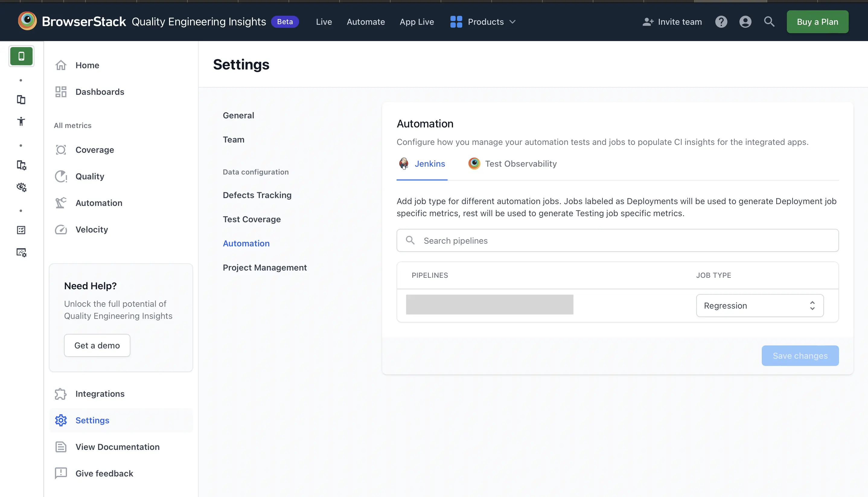The height and width of the screenshot is (497, 868).
Task: Click the Buy a Plan button
Action: [817, 21]
